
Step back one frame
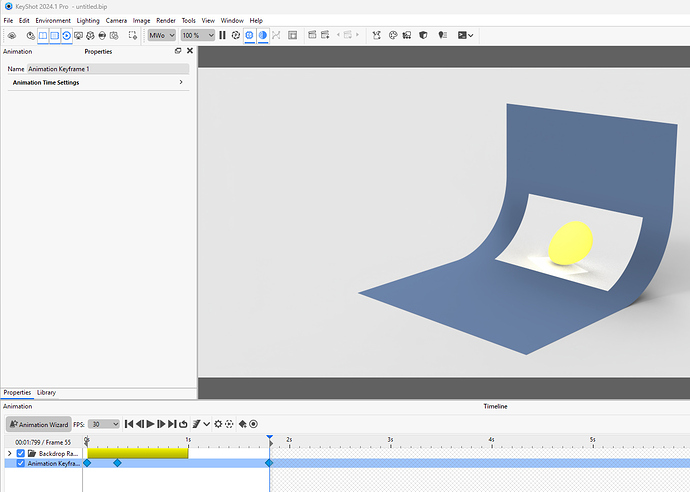[x=140, y=424]
